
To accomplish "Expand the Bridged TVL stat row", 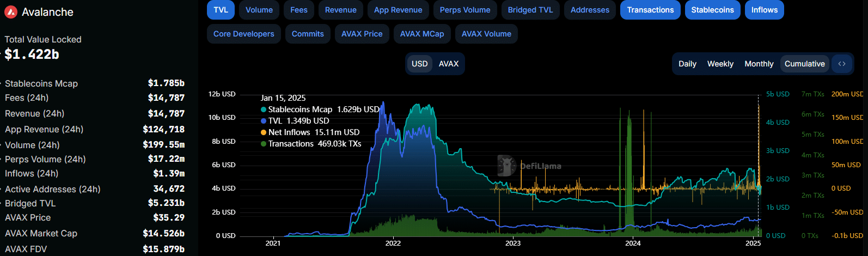I will (30, 203).
